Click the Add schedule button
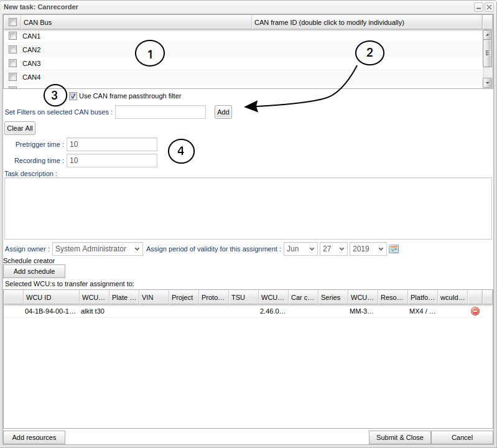This screenshot has height=448, width=497. point(34,271)
